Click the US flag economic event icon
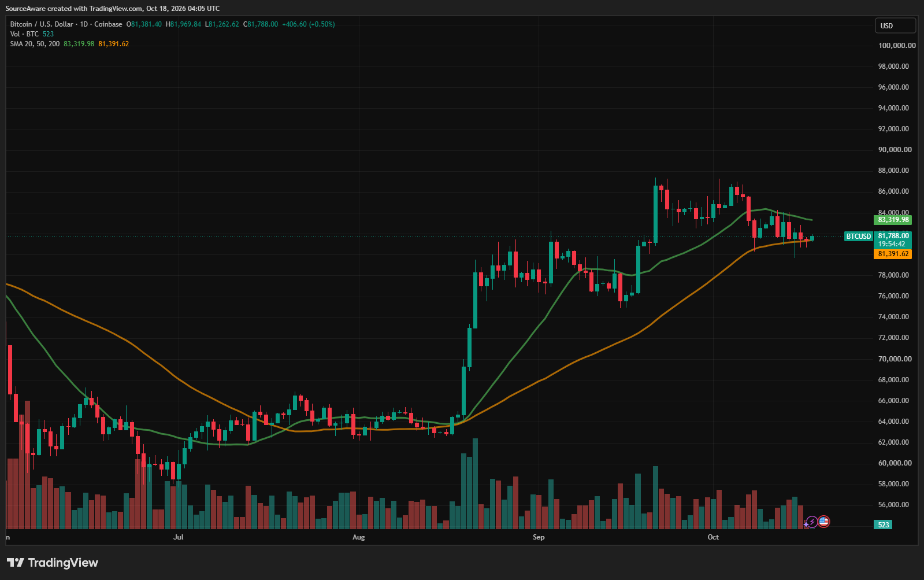 coord(824,522)
